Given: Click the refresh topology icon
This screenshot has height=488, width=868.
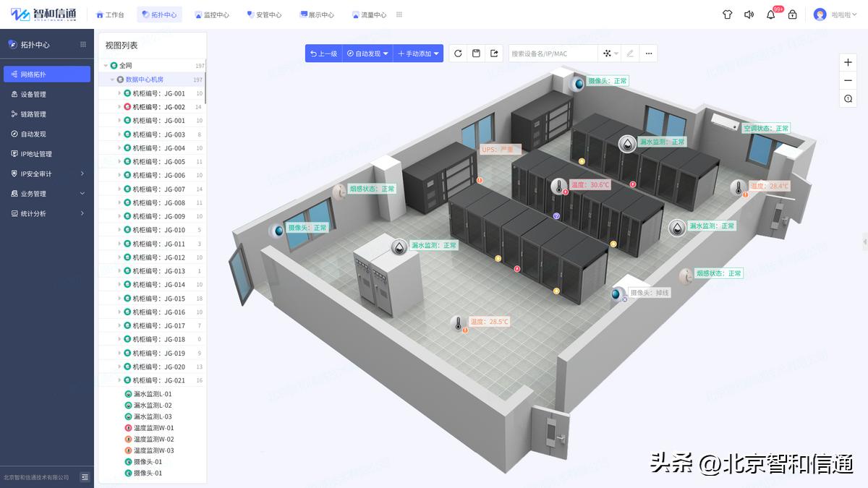Looking at the screenshot, I should (459, 53).
